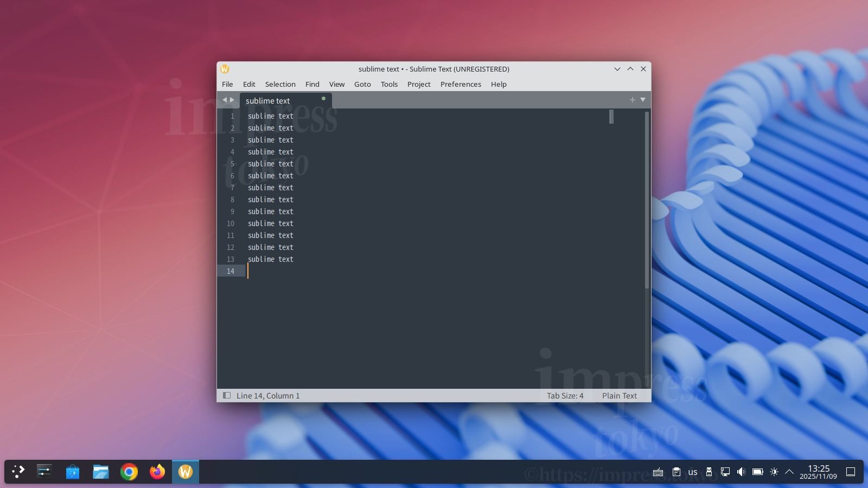868x488 pixels.
Task: Open the clock showing 13:25
Action: [x=819, y=472]
